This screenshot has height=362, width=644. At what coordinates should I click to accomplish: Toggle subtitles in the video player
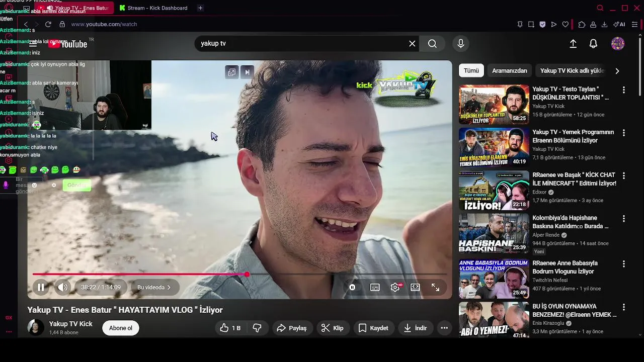[375, 288]
